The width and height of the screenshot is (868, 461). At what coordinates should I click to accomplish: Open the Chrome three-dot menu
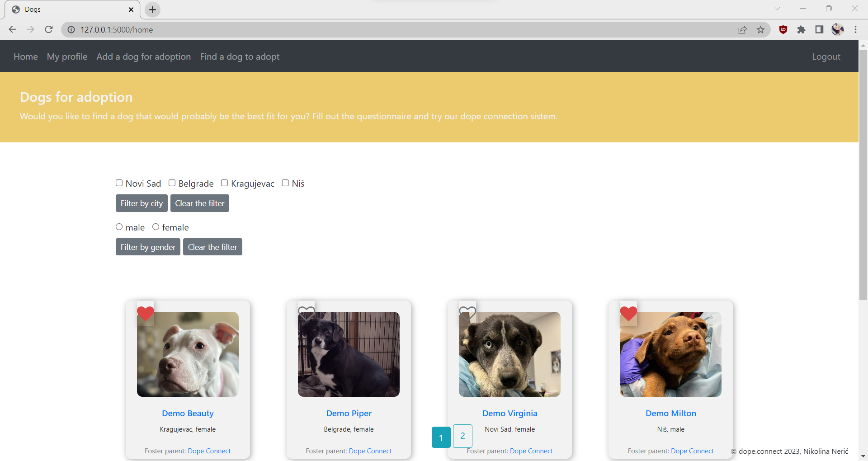tap(855, 29)
